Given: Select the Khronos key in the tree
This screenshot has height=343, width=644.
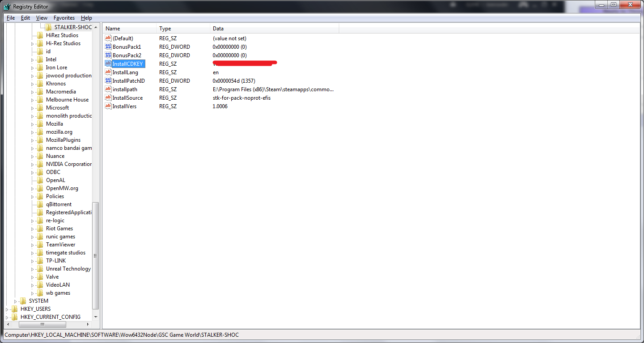Looking at the screenshot, I should tap(56, 83).
